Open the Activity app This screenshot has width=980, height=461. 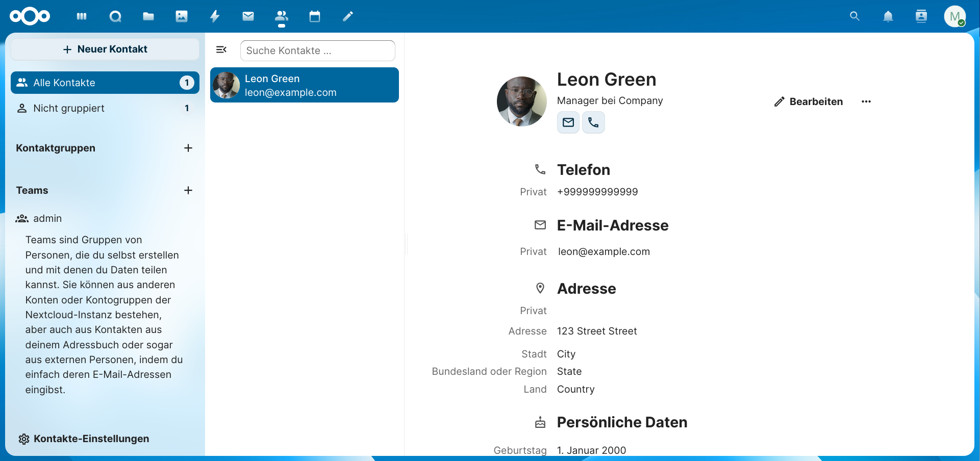click(x=215, y=16)
